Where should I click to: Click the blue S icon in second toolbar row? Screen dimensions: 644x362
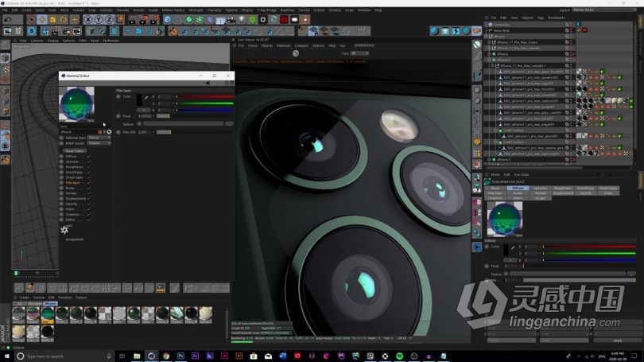click(32, 31)
